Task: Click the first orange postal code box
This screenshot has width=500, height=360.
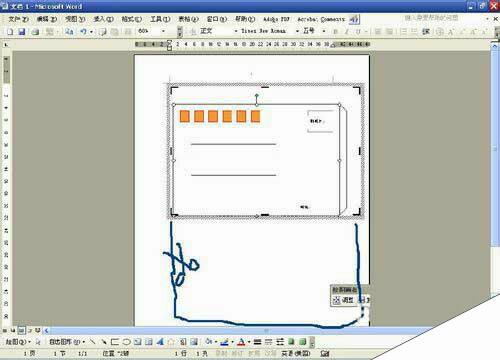Action: 184,116
